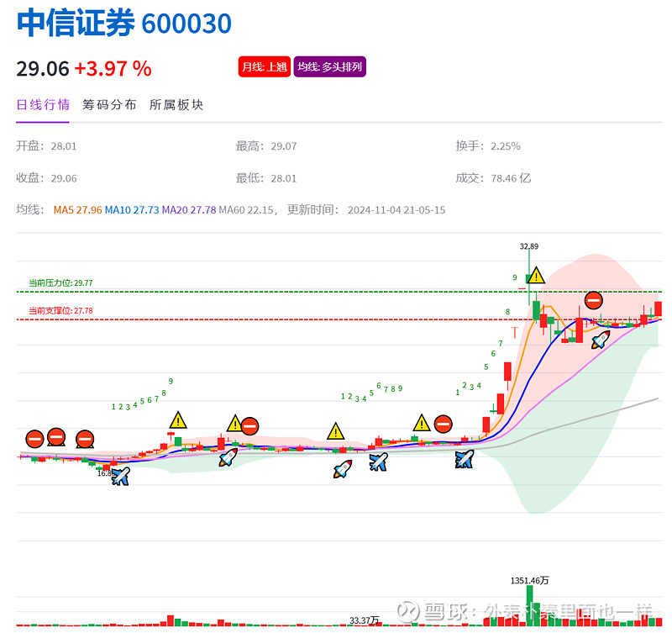Image resolution: width=672 pixels, height=633 pixels.
Task: Click the 收盘: 29.06 field
Action: pyautogui.click(x=47, y=178)
